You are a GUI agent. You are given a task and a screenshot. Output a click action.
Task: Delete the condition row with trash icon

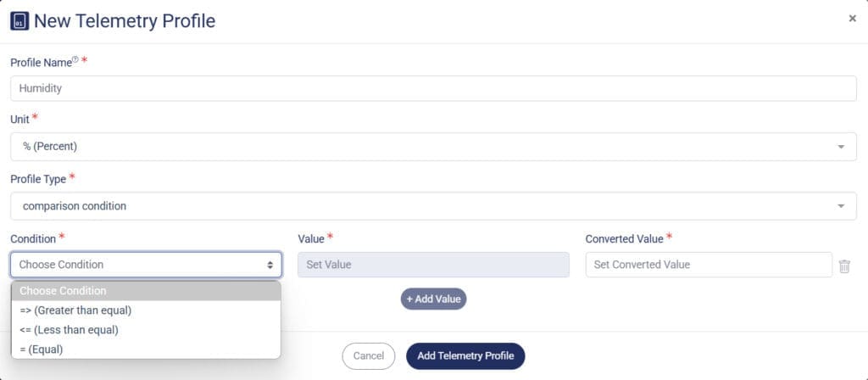click(x=844, y=265)
